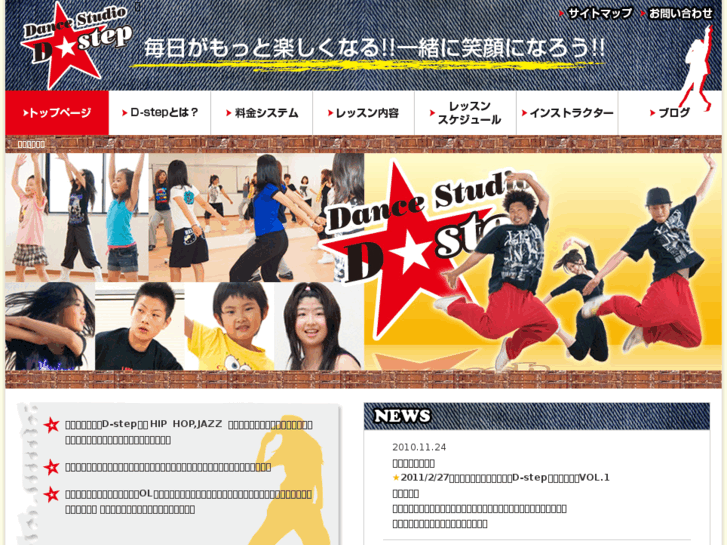
Task: Click the yellow star icon before 2011/2/27
Action: pyautogui.click(x=396, y=478)
